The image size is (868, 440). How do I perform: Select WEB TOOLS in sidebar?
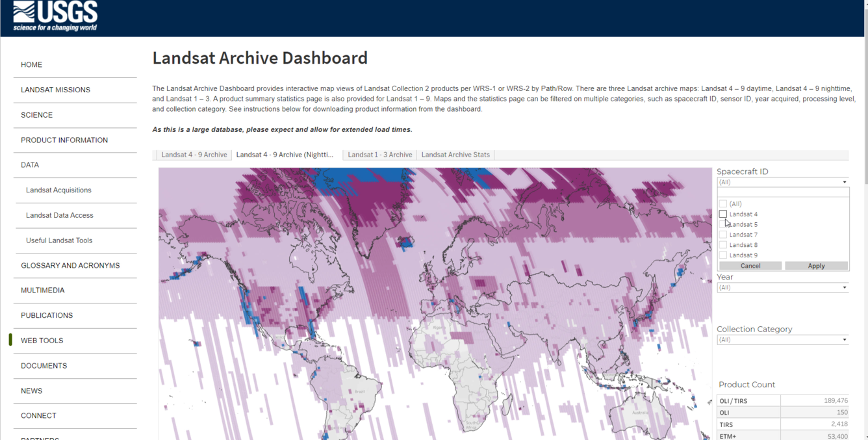tap(42, 341)
